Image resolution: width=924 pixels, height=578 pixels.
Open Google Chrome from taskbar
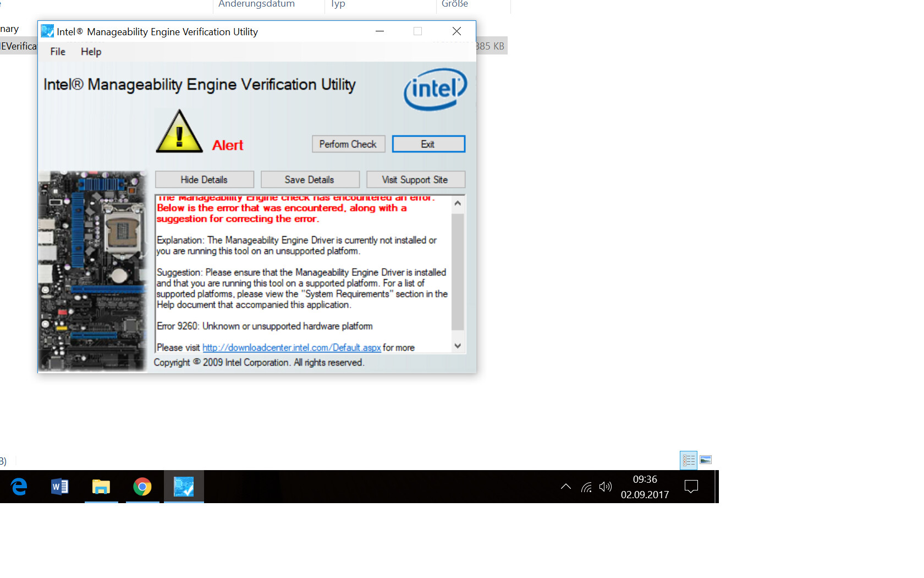tap(142, 487)
